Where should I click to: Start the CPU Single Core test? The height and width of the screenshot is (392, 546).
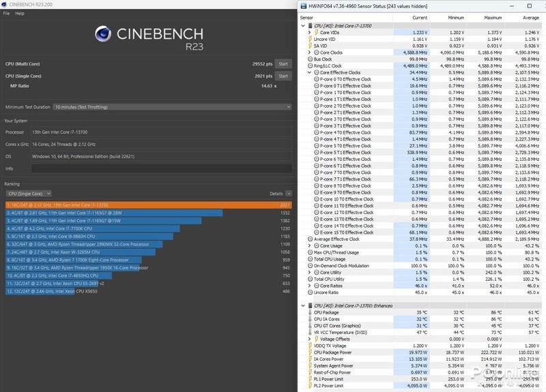(x=283, y=76)
